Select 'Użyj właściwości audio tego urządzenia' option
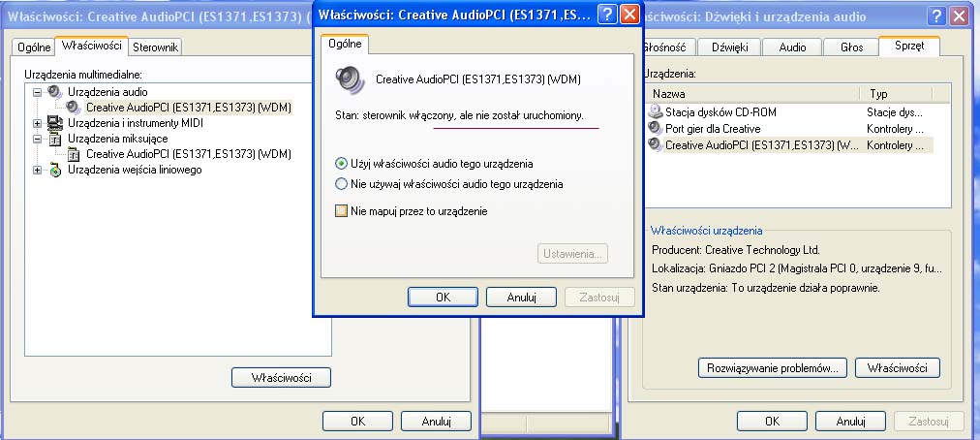The width and height of the screenshot is (980, 440). (341, 164)
